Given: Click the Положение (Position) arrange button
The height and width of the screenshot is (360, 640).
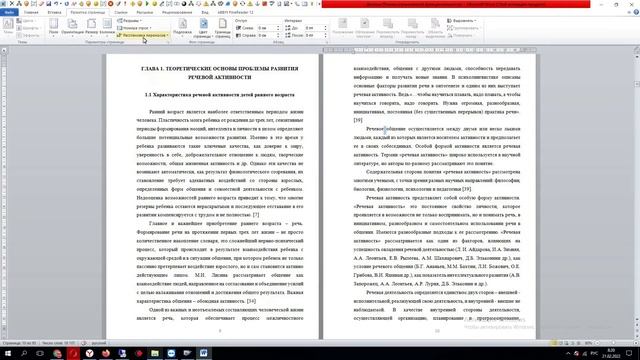Looking at the screenshot, I should [x=342, y=28].
